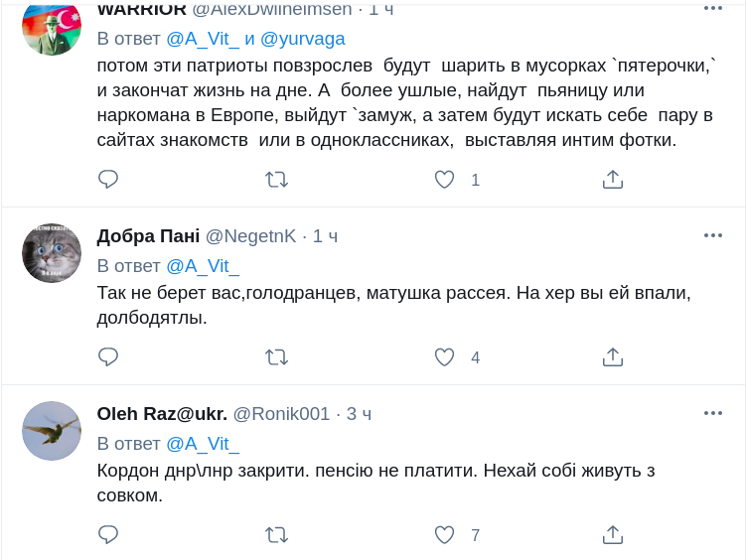Open the @yurvaga mention link
The width and height of the screenshot is (746, 560).
click(303, 39)
